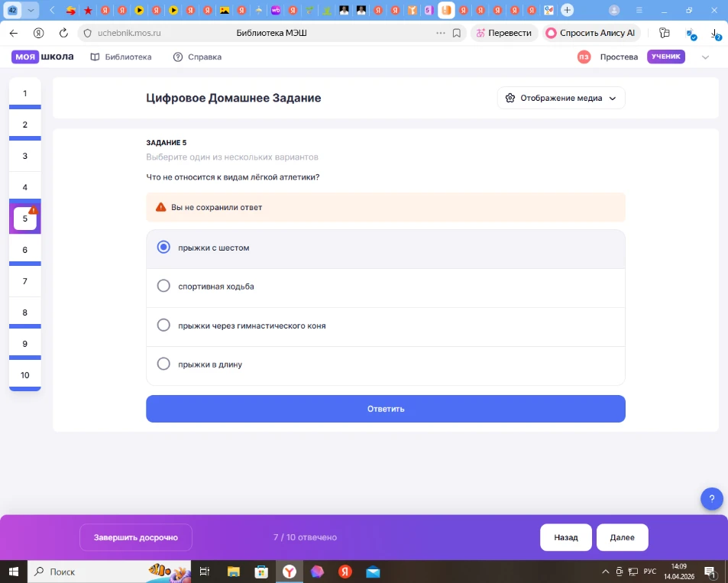Switch to the Wildberries wb browser tab
This screenshot has height=583, width=728.
pos(275,10)
